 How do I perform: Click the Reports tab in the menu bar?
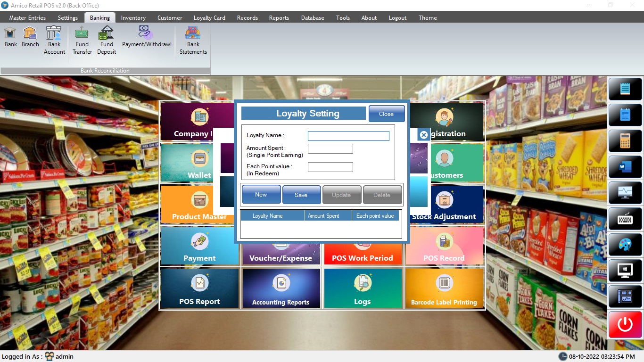[279, 18]
